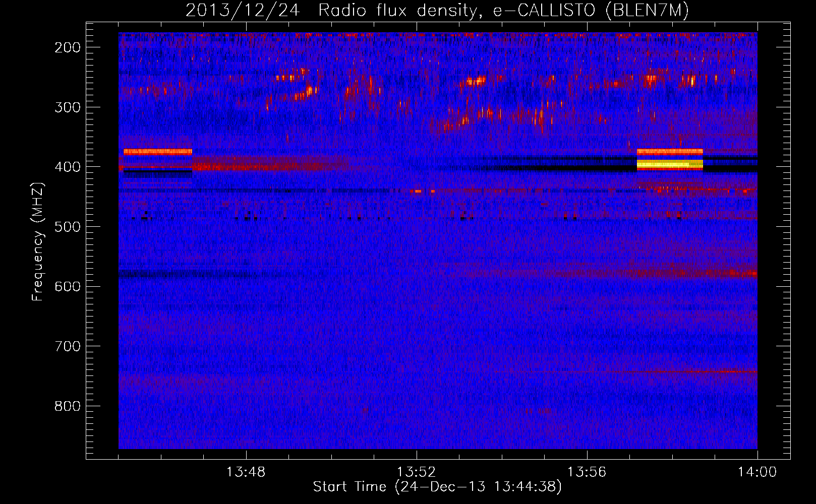The height and width of the screenshot is (504, 816).
Task: Click the plot title 2013/12/24 Radio flux density
Action: 437,10
